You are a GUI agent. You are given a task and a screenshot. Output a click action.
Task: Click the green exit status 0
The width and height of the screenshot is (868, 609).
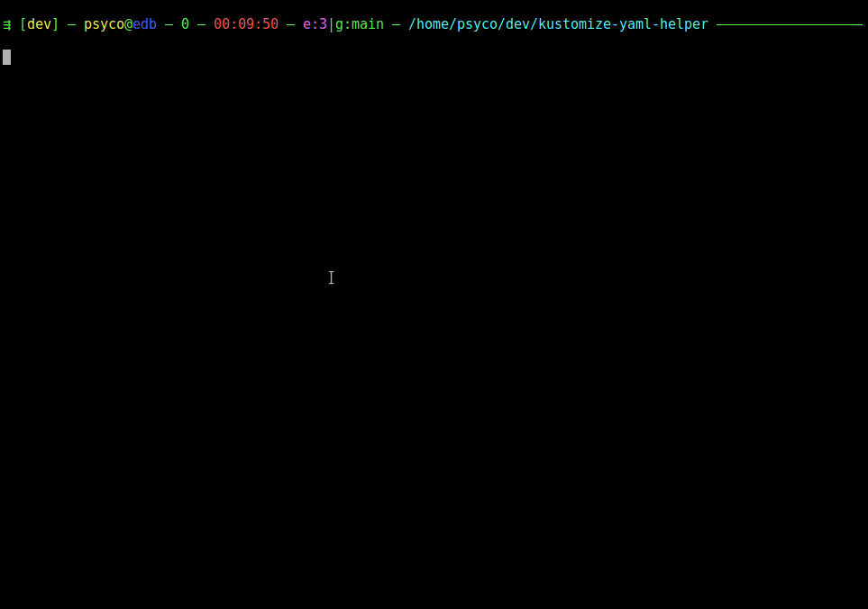(x=185, y=24)
